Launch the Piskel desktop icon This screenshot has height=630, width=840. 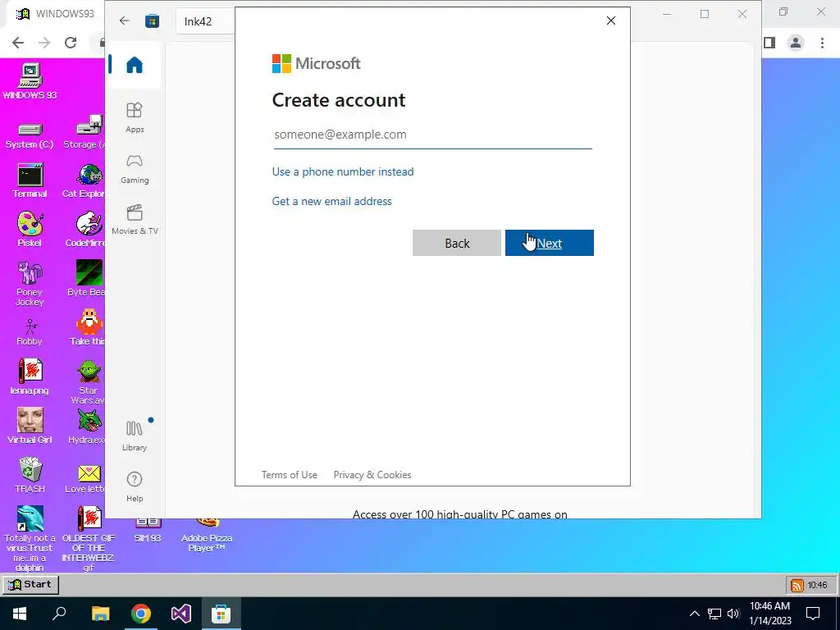30,230
